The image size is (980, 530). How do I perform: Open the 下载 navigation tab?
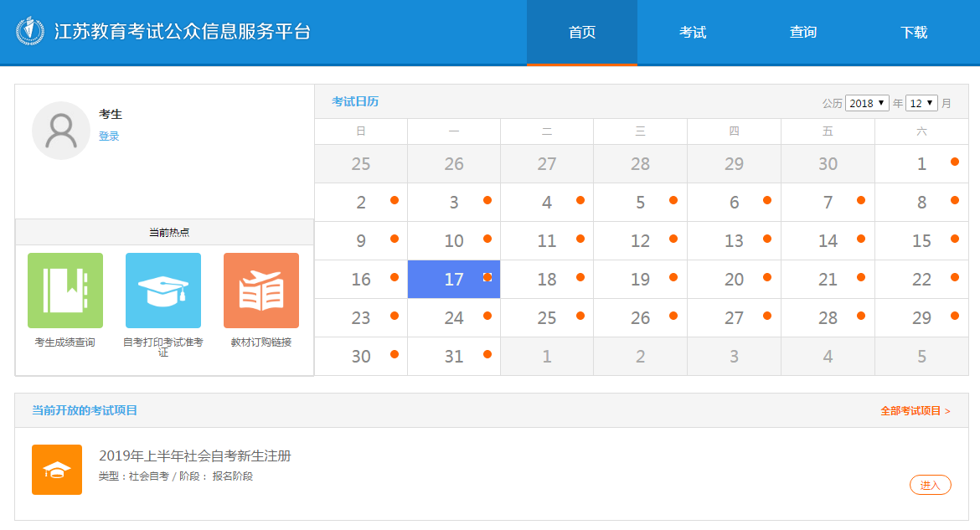coord(914,33)
